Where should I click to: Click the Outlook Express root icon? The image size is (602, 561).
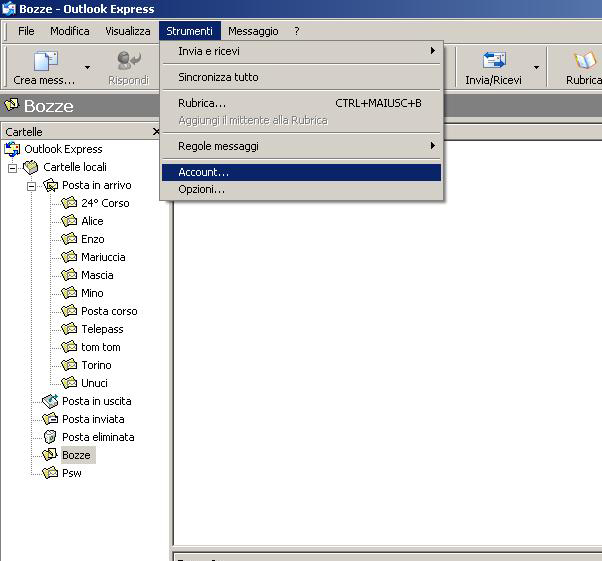(12, 149)
